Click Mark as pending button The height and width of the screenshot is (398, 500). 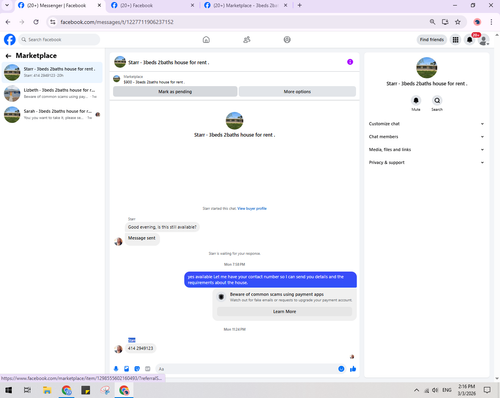click(x=175, y=92)
